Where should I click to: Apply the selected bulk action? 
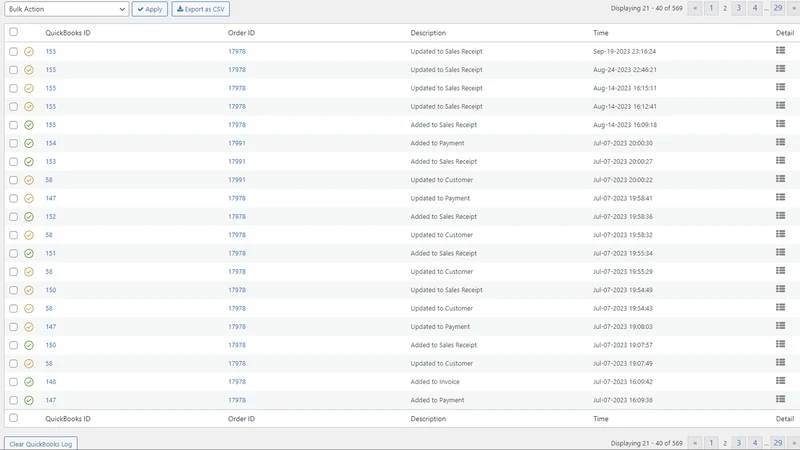tap(149, 9)
